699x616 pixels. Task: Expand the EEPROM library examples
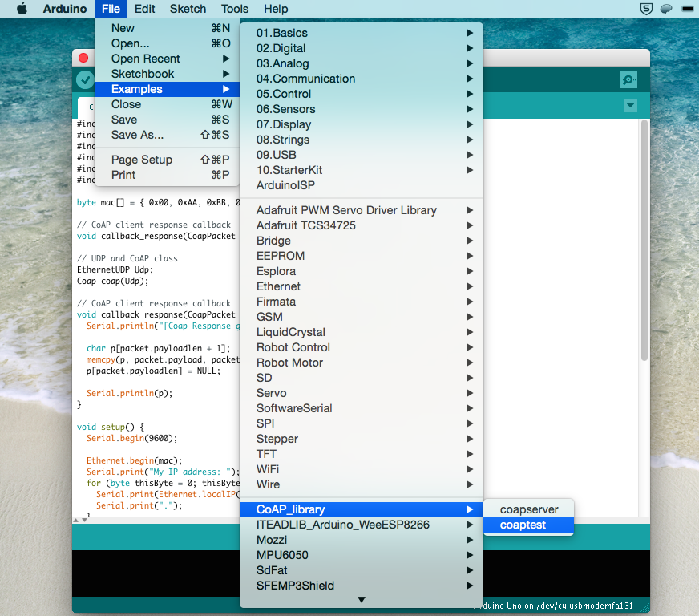pyautogui.click(x=362, y=256)
